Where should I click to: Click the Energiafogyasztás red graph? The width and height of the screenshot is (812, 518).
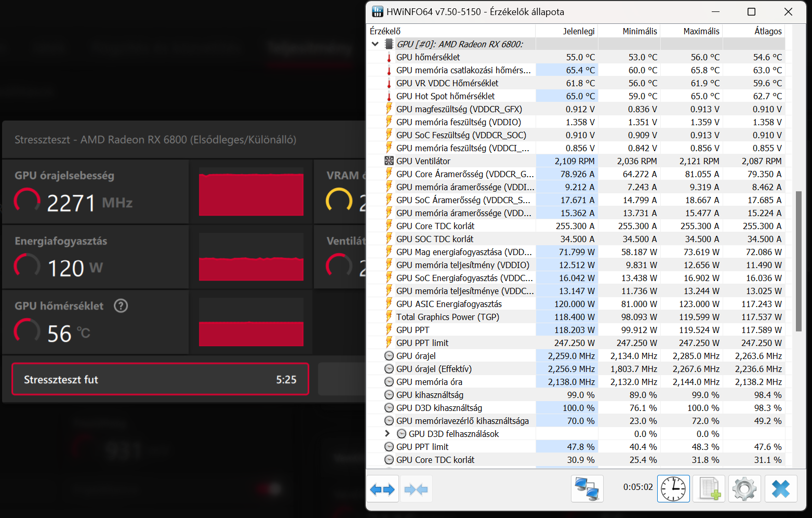click(251, 256)
